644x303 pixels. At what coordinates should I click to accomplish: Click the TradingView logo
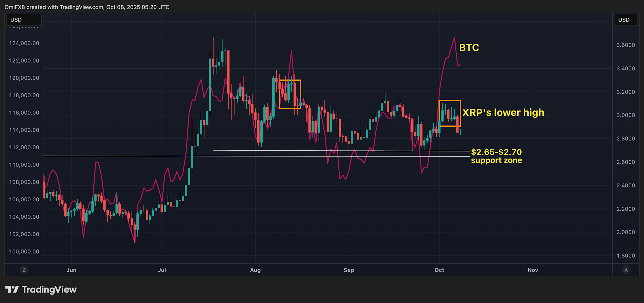click(41, 290)
